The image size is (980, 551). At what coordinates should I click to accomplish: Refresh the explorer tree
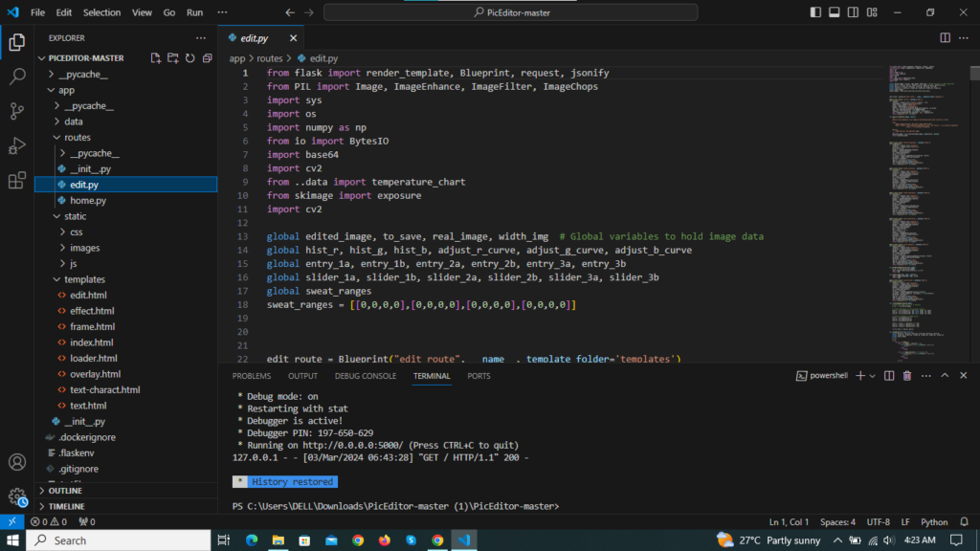tap(190, 58)
